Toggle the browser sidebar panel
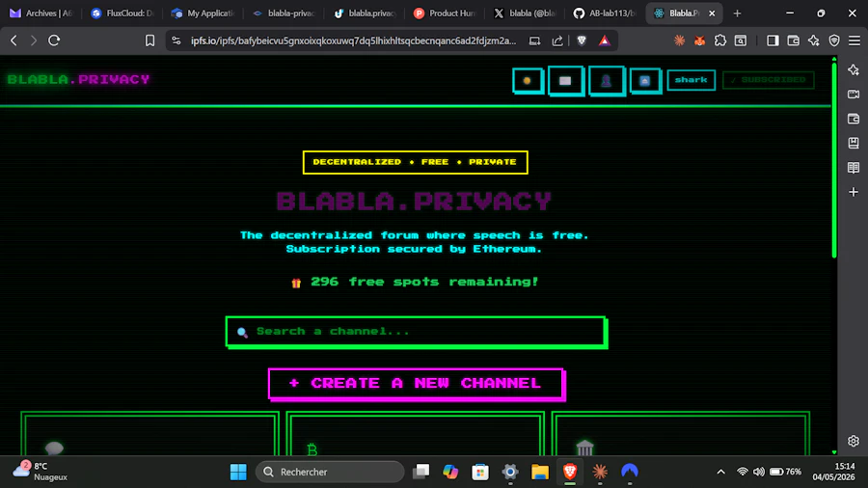 click(x=773, y=41)
